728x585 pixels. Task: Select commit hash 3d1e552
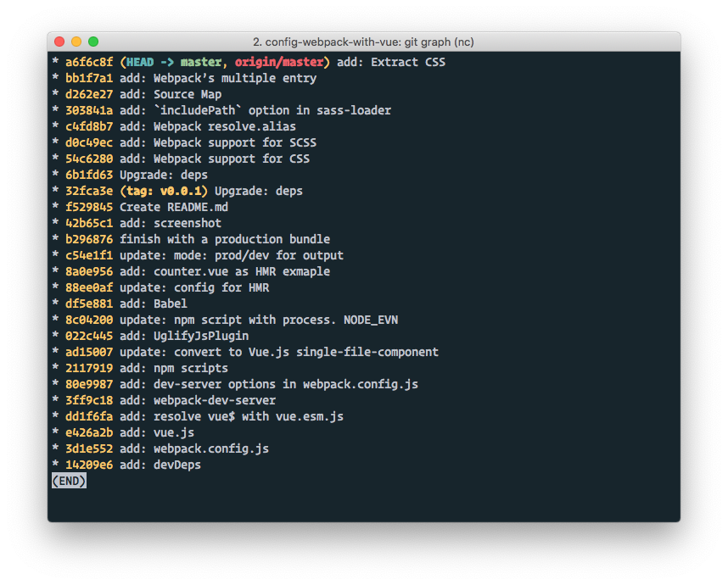click(89, 449)
